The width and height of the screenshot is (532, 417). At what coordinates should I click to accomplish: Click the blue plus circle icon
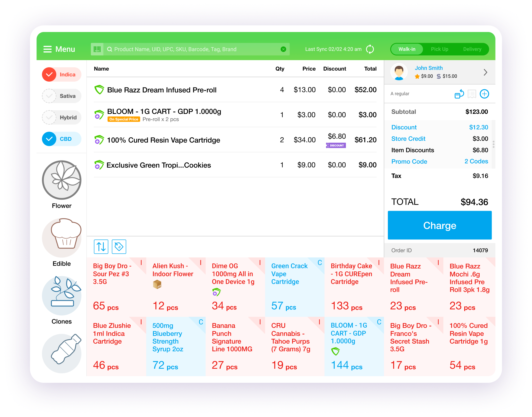pos(484,94)
